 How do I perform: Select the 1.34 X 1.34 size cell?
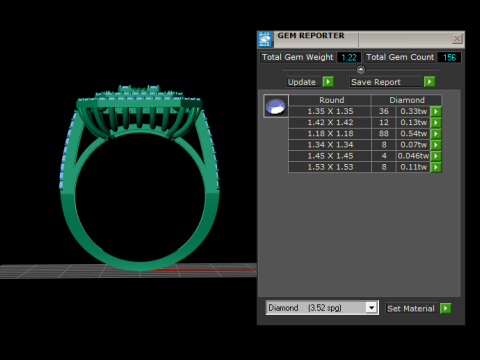tap(330, 145)
